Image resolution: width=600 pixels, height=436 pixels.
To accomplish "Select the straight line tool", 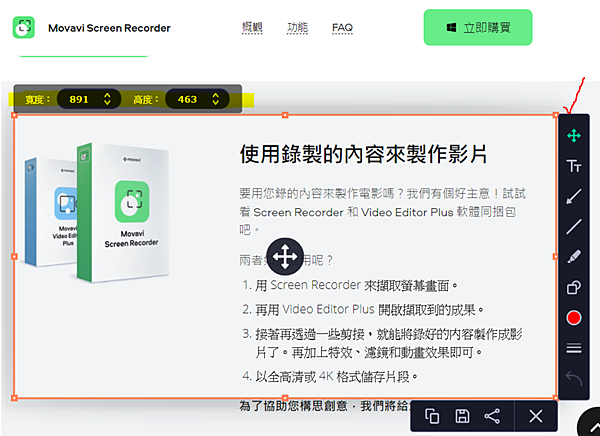I will click(574, 227).
